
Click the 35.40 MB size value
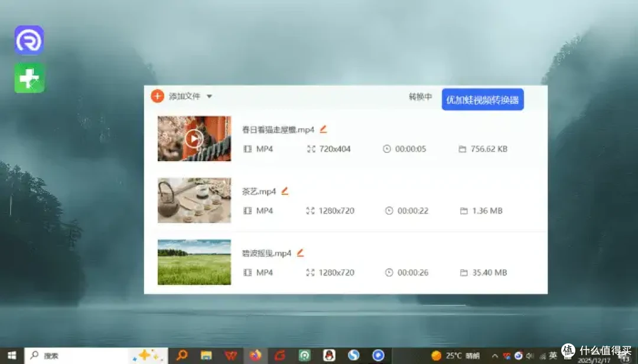[490, 273]
